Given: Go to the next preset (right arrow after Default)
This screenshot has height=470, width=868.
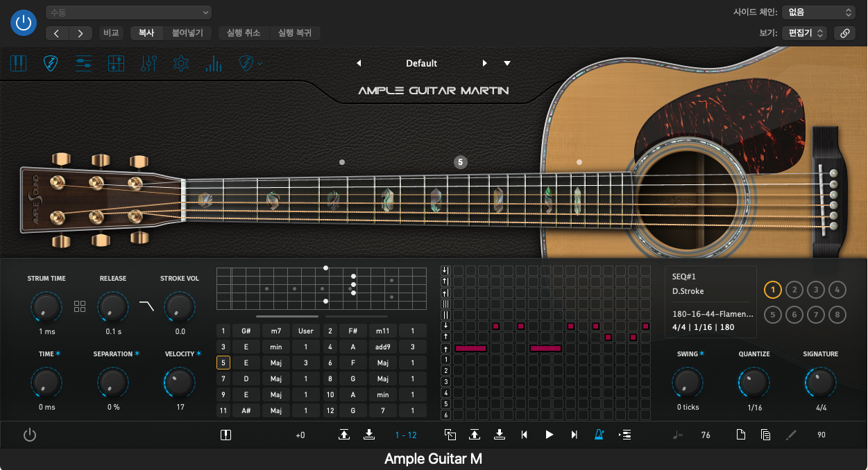Looking at the screenshot, I should (485, 63).
